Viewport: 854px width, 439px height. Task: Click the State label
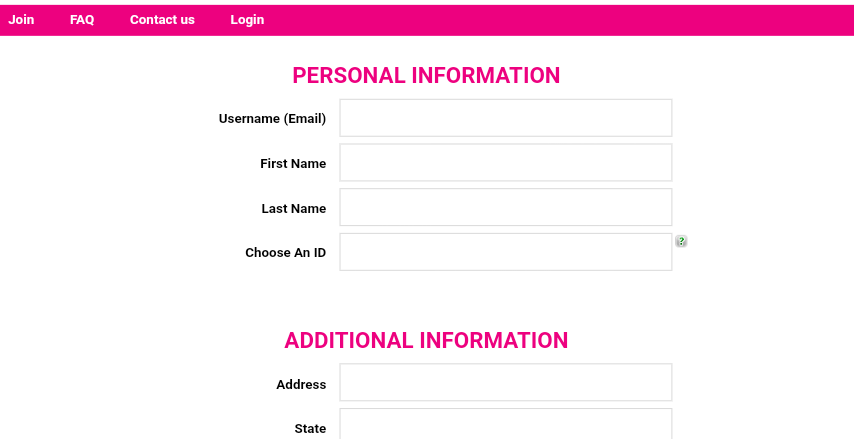(310, 429)
